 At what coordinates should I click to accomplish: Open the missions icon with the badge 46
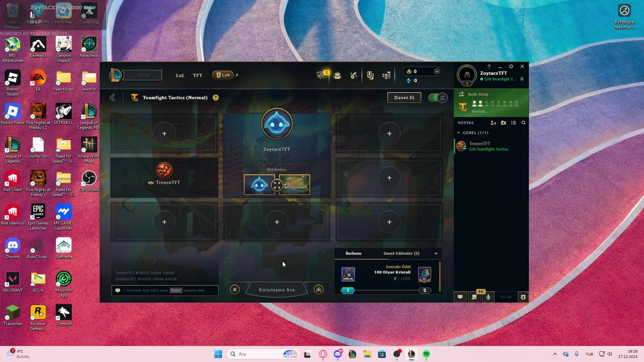point(474,297)
